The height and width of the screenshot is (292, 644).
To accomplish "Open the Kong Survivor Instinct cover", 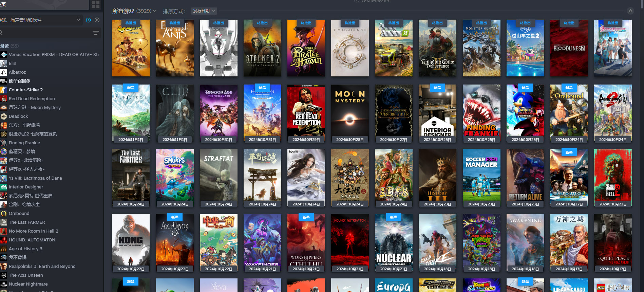I will (131, 242).
